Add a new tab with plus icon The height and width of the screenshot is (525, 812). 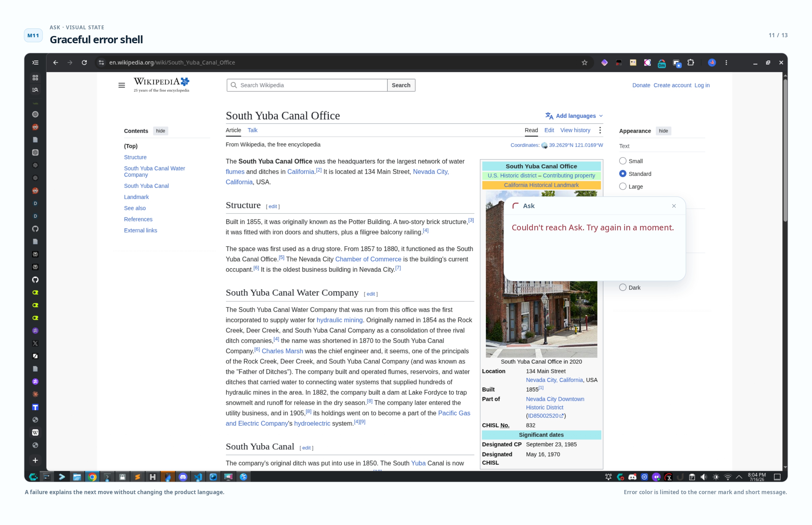click(x=35, y=460)
